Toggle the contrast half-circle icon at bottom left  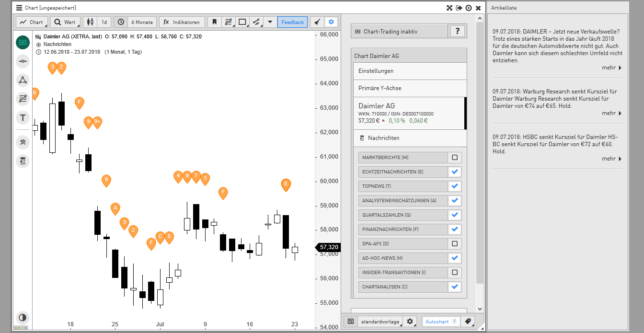(x=23, y=317)
